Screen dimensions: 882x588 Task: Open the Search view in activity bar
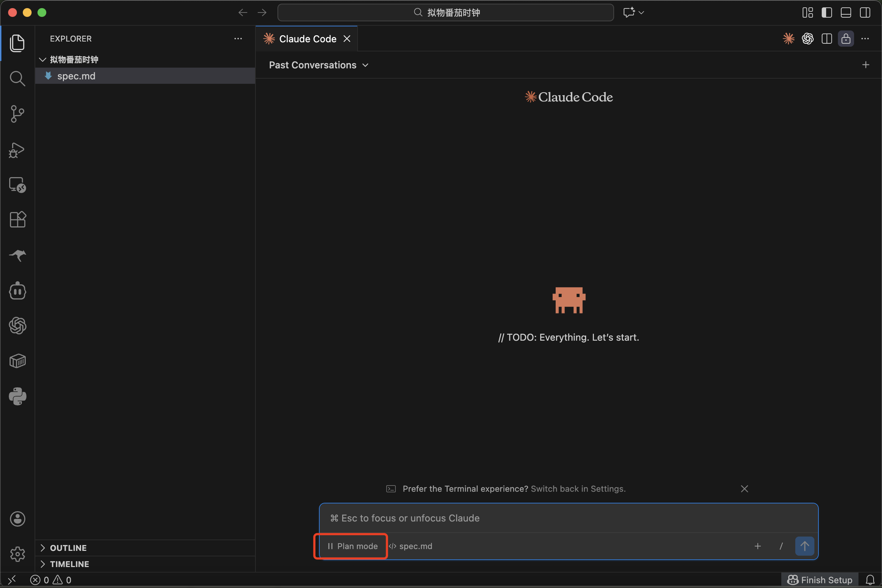click(x=17, y=78)
